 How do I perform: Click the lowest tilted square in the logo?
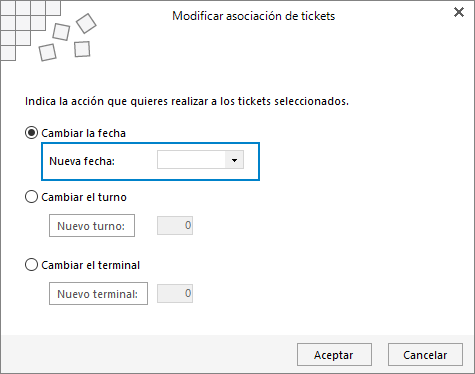point(47,52)
